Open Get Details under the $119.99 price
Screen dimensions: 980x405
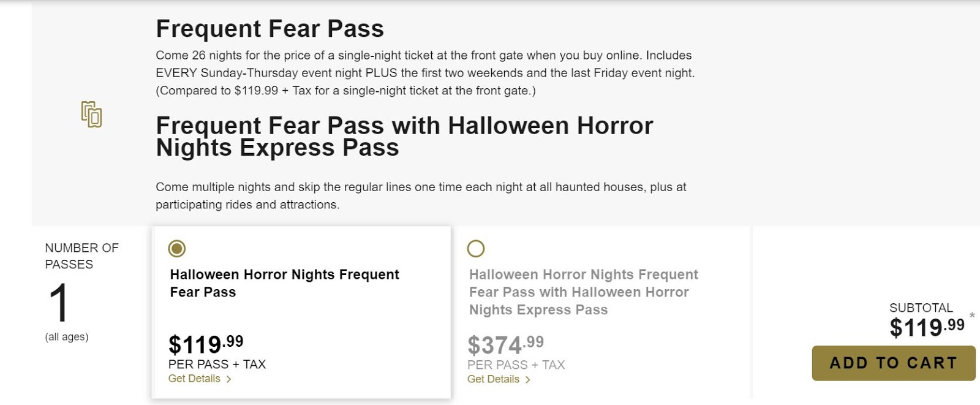click(194, 379)
